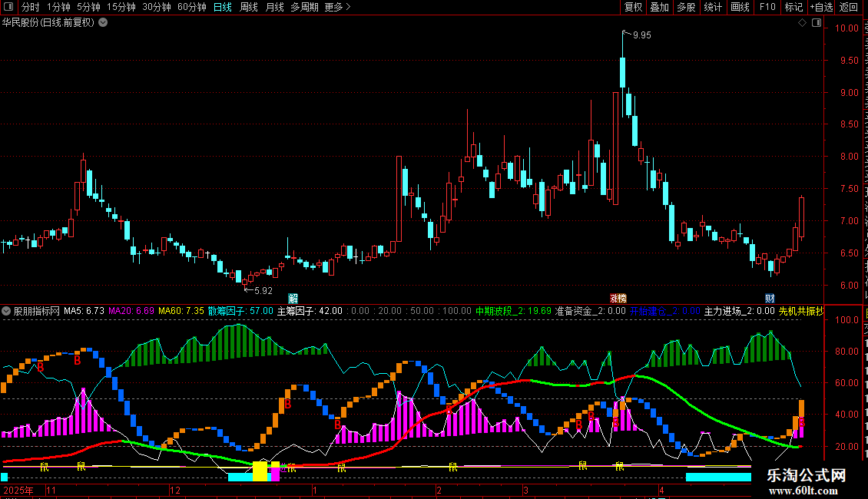Click the 散筹因子: 57.00 label
The image size is (868, 499).
click(240, 311)
